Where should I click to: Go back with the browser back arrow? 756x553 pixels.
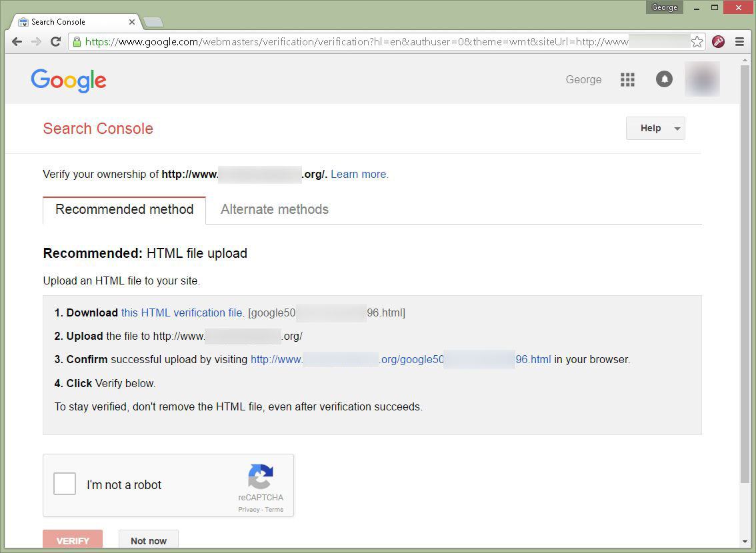[x=17, y=42]
